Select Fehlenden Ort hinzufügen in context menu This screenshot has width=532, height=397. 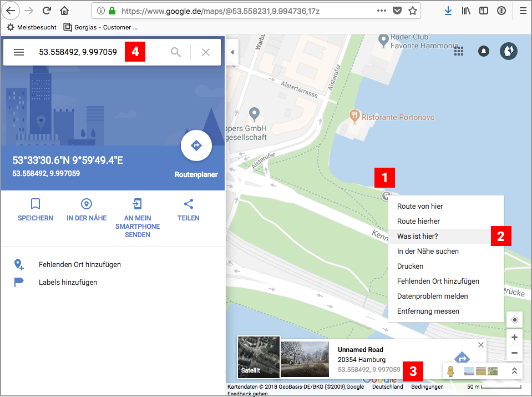(x=445, y=281)
